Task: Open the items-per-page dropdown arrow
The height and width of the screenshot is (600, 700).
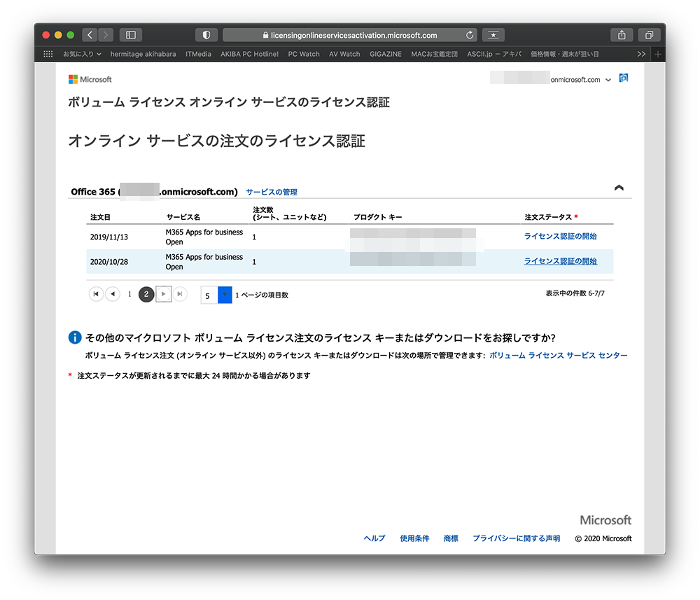Action: coord(225,295)
